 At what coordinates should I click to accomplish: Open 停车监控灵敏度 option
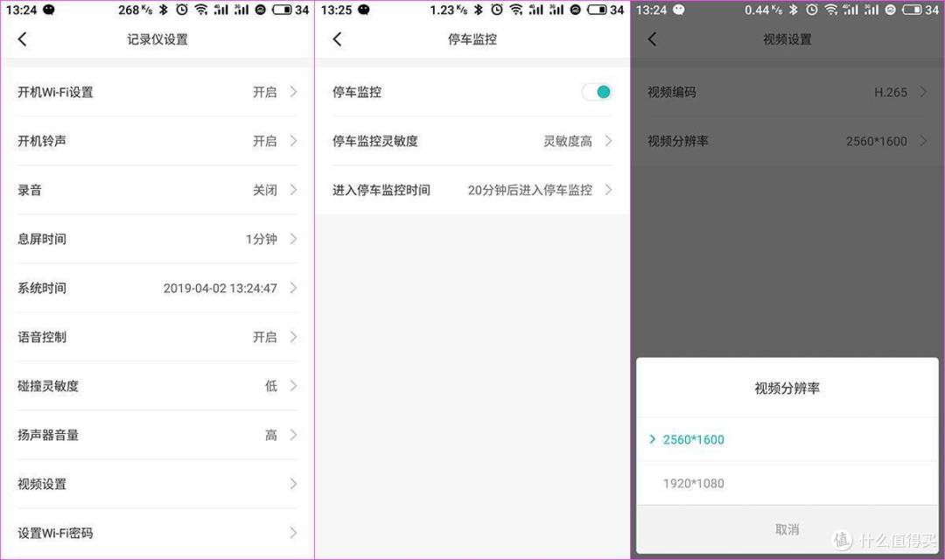pyautogui.click(x=472, y=141)
